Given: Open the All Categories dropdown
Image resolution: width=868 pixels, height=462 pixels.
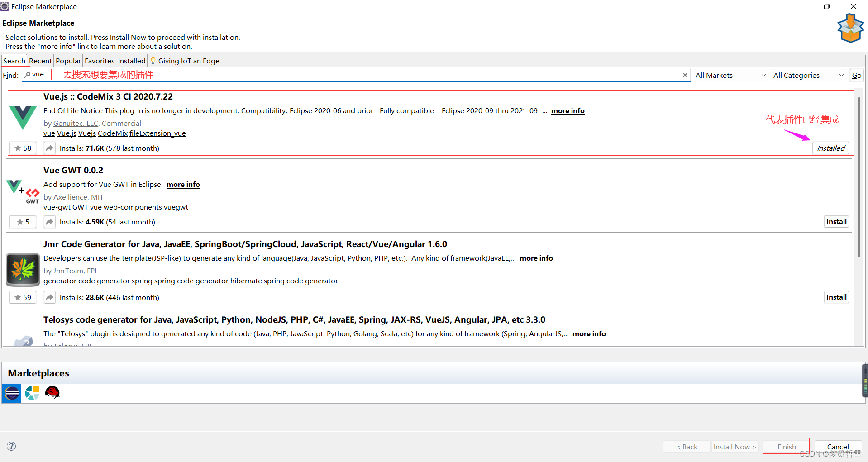Looking at the screenshot, I should pyautogui.click(x=809, y=75).
